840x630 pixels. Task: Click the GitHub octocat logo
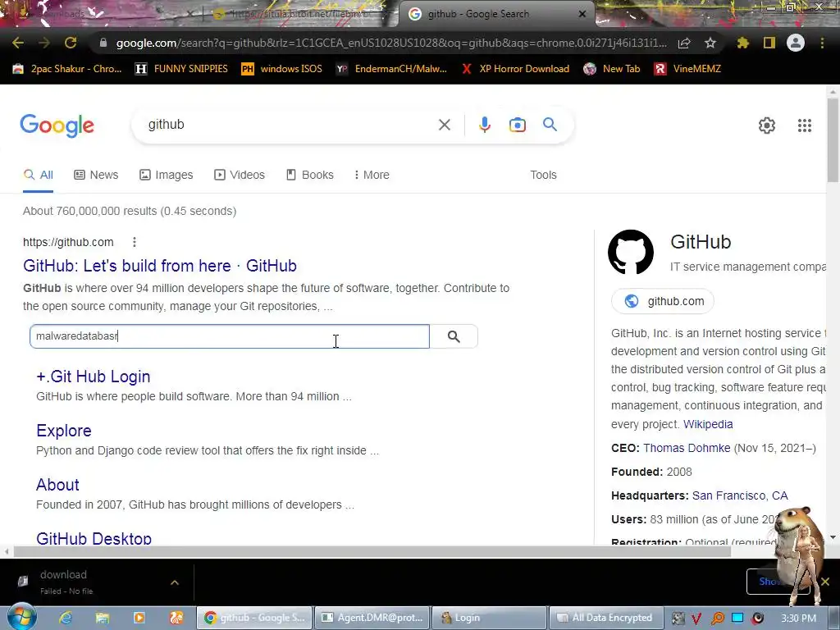coord(631,252)
